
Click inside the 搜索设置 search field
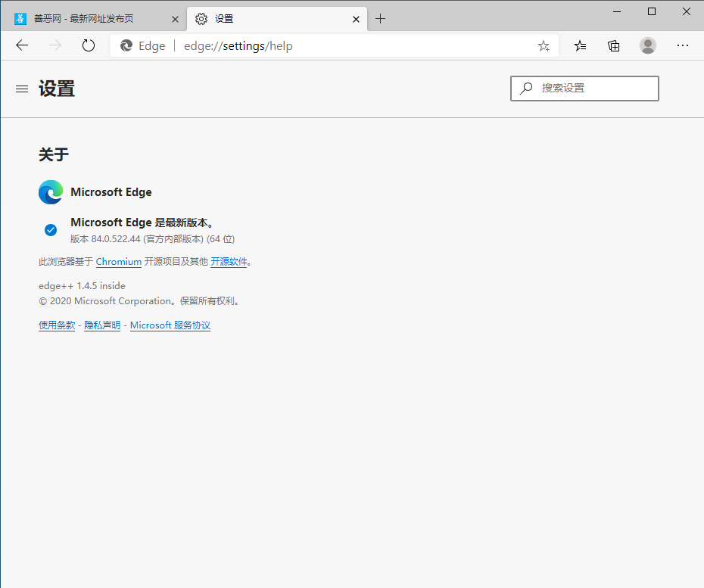[590, 89]
